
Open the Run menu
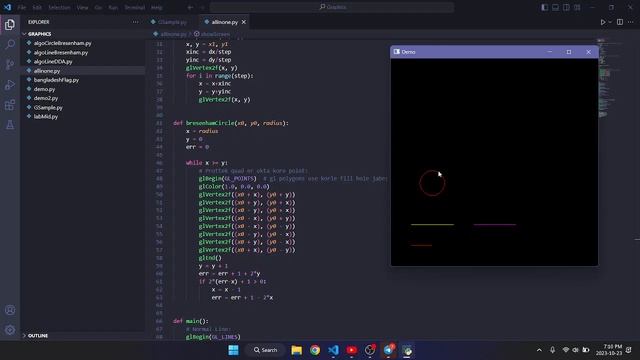click(113, 7)
